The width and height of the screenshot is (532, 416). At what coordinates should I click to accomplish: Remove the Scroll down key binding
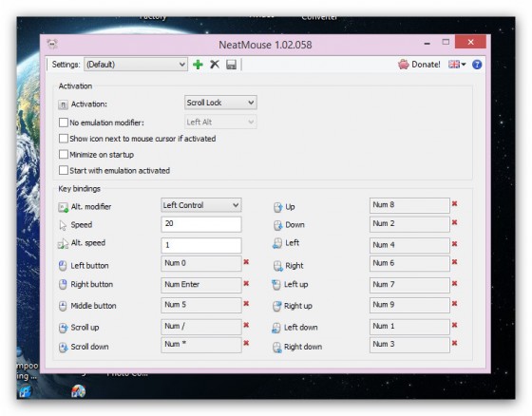246,343
